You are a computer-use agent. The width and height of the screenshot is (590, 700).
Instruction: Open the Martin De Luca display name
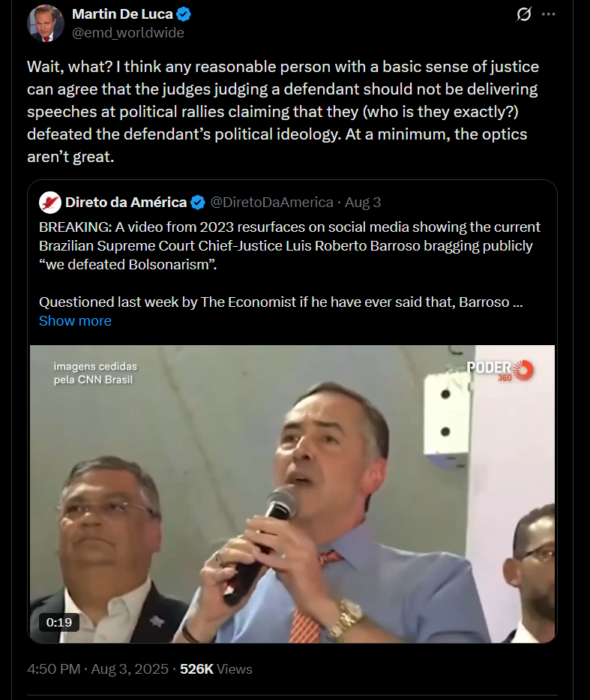122,14
